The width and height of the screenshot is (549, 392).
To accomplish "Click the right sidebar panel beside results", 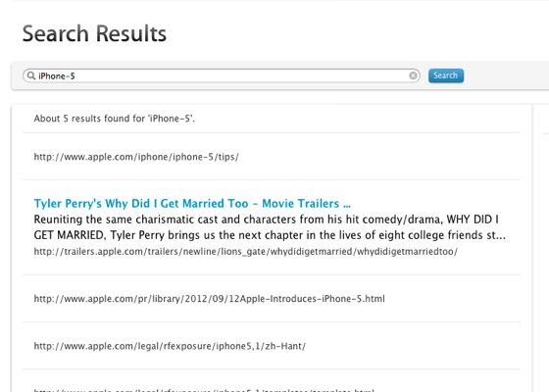I will (541, 245).
